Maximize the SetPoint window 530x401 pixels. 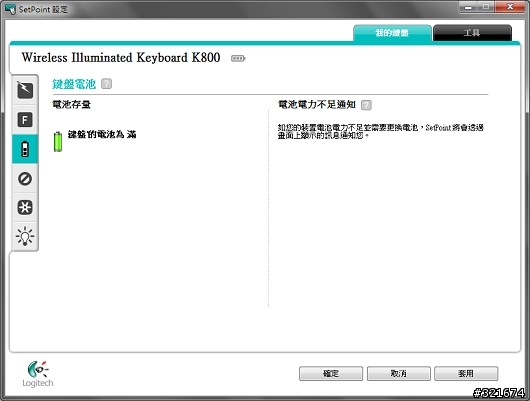point(486,7)
